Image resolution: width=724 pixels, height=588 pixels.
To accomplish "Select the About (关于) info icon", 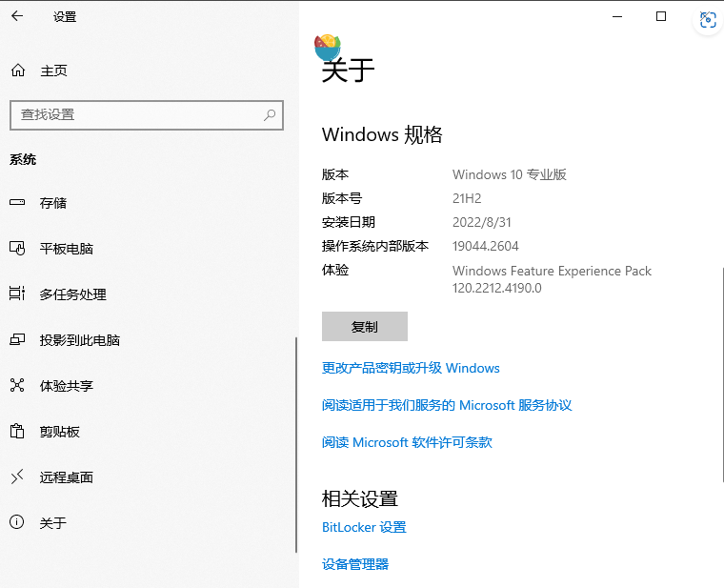I will [17, 523].
